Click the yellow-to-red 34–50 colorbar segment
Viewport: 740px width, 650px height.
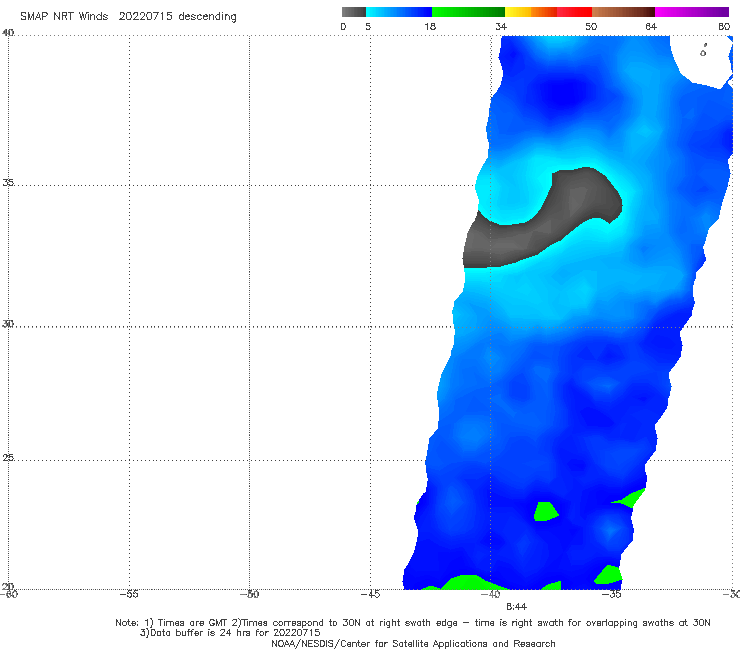pos(548,12)
